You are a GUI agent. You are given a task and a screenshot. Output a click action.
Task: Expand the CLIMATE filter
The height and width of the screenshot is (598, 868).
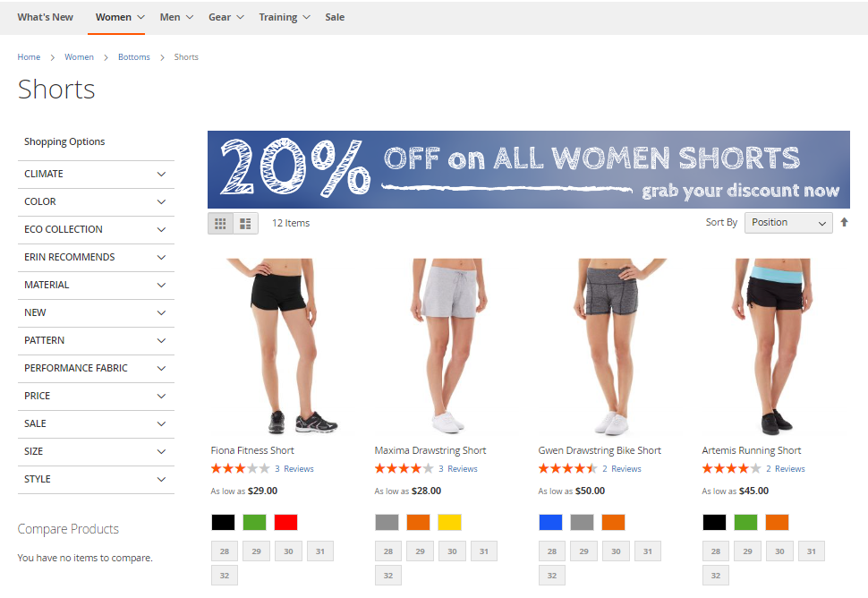96,174
